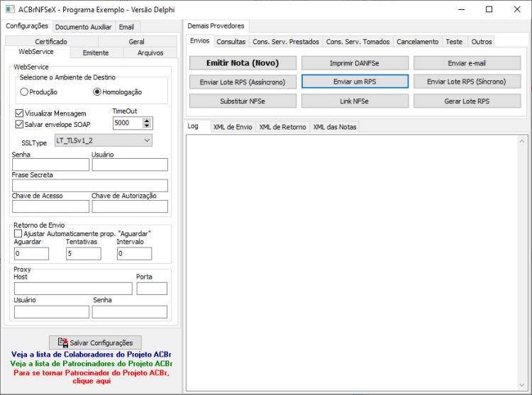The height and width of the screenshot is (395, 532).
Task: Click the Enviar um RPS button
Action: pos(355,82)
